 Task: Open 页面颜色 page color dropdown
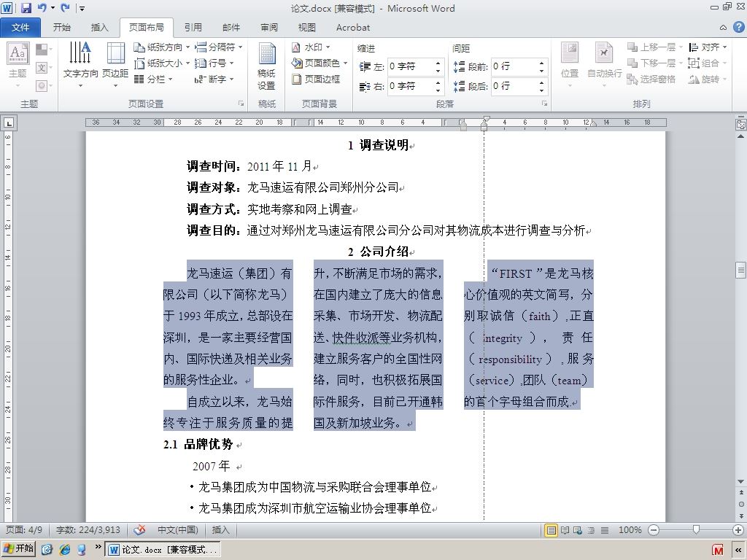point(320,63)
